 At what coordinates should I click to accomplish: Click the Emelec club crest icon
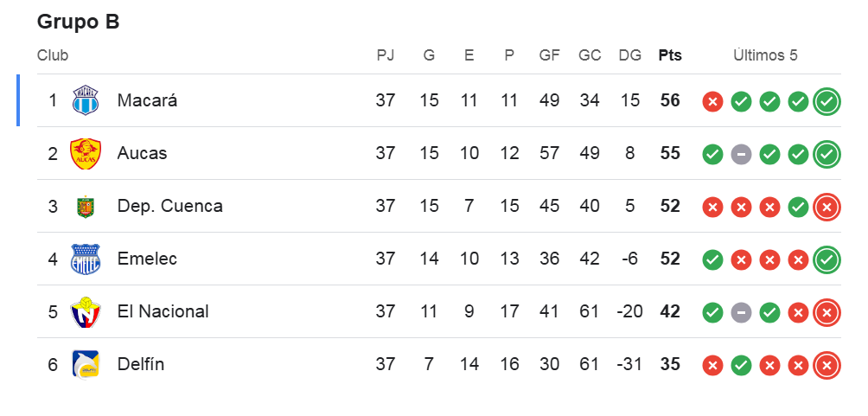pyautogui.click(x=86, y=259)
